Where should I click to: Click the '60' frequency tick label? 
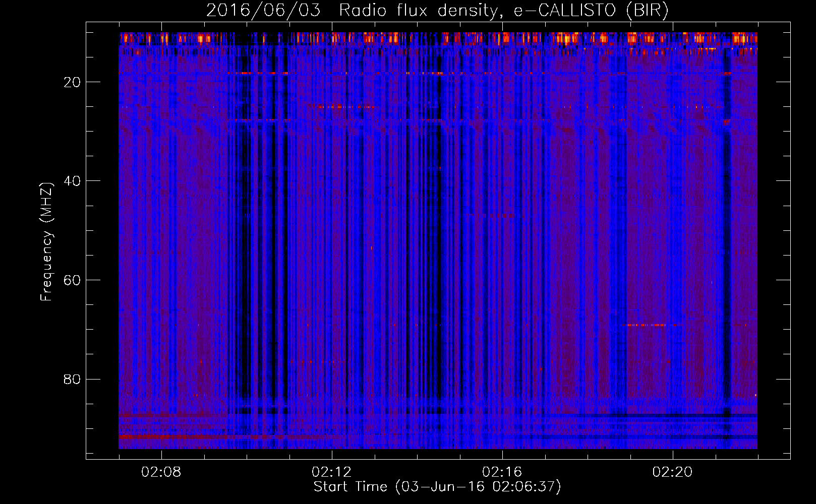coord(73,280)
